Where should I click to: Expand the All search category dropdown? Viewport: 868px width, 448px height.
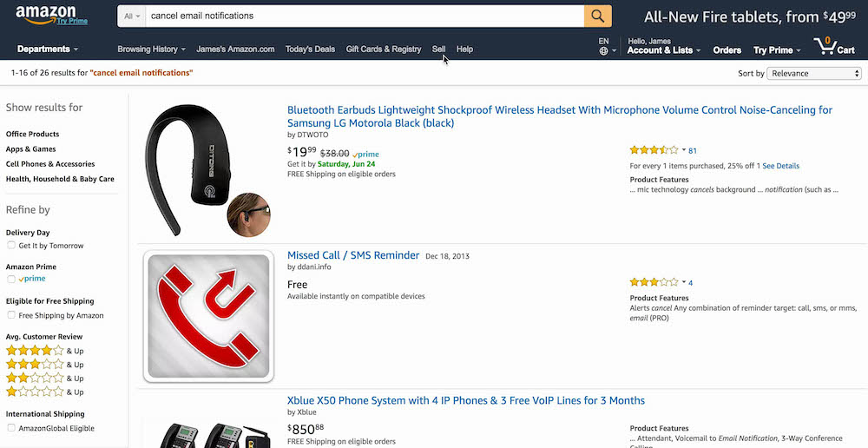[x=132, y=16]
